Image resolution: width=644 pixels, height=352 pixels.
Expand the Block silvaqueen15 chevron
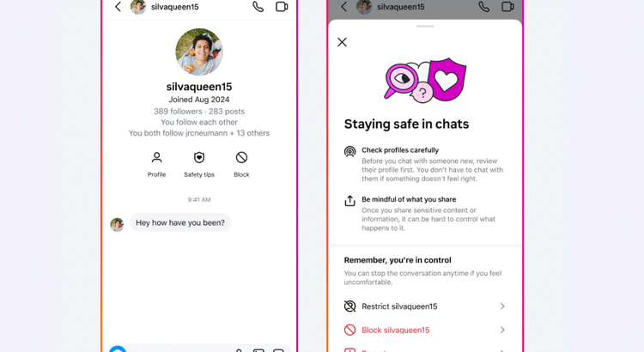tap(502, 330)
